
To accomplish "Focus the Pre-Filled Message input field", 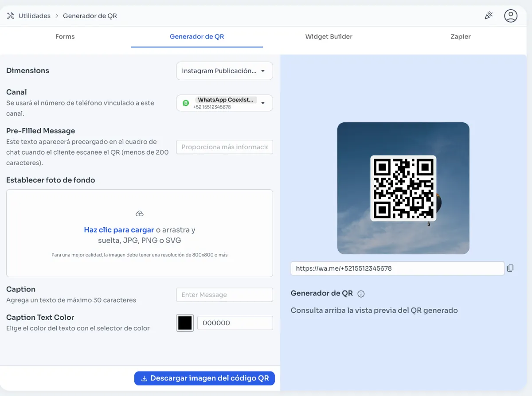I will coord(224,147).
